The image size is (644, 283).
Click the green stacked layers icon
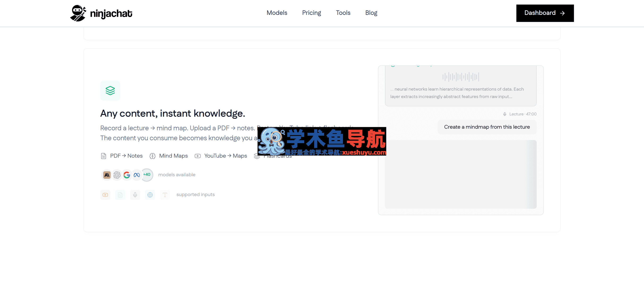pos(110,90)
